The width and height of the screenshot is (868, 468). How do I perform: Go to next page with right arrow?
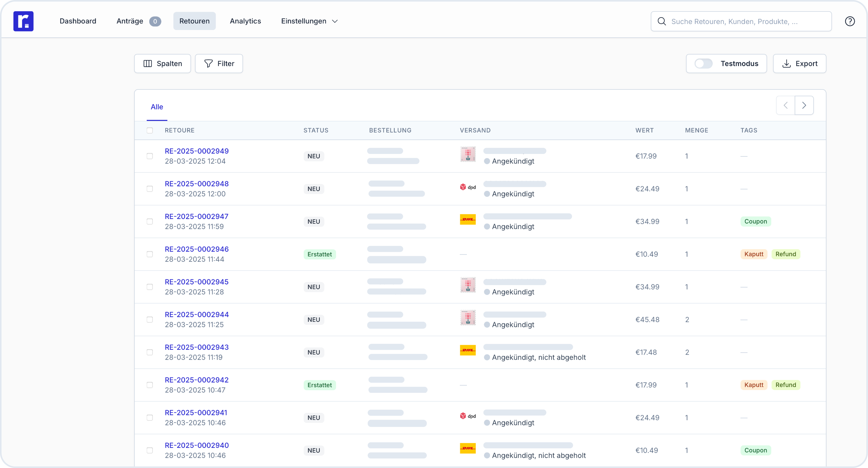point(804,105)
